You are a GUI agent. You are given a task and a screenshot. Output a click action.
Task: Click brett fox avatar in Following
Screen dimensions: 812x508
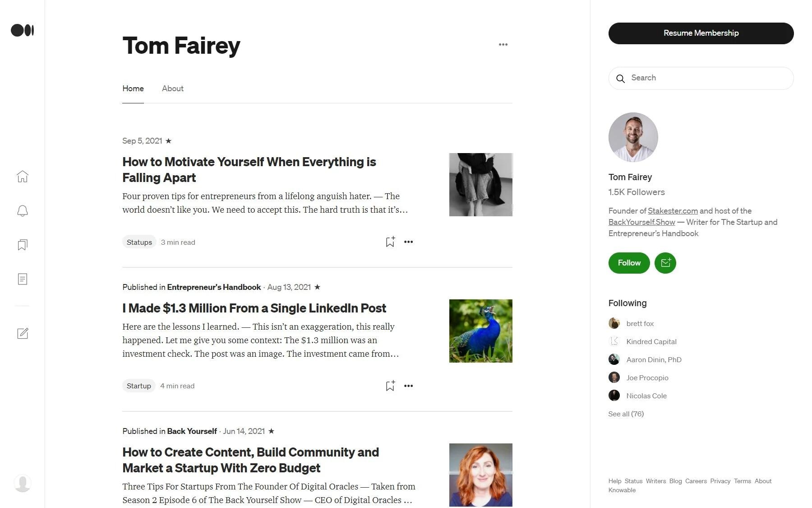tap(614, 323)
